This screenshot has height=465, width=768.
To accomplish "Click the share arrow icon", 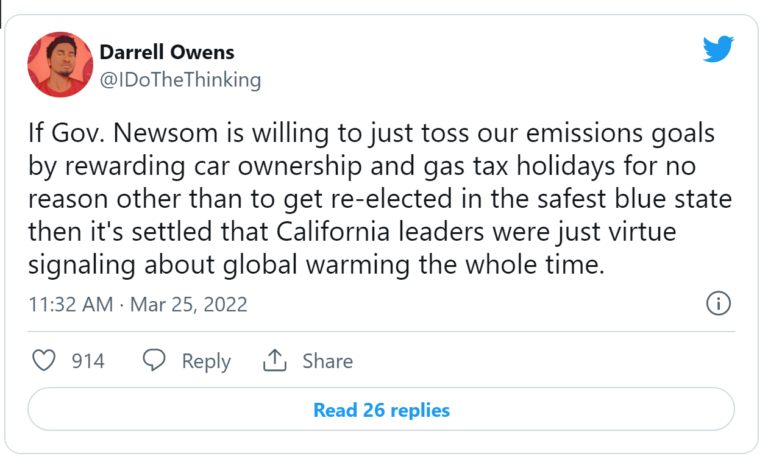I will tap(274, 361).
